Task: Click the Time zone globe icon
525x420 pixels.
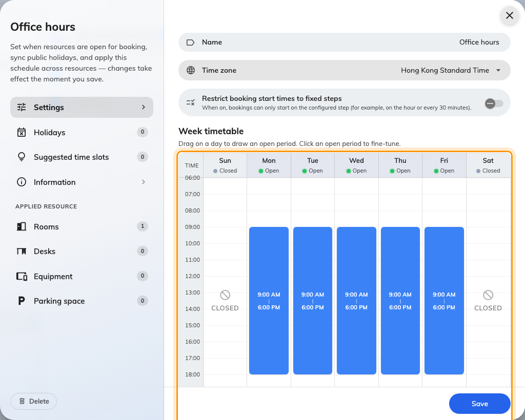Action: click(x=191, y=70)
